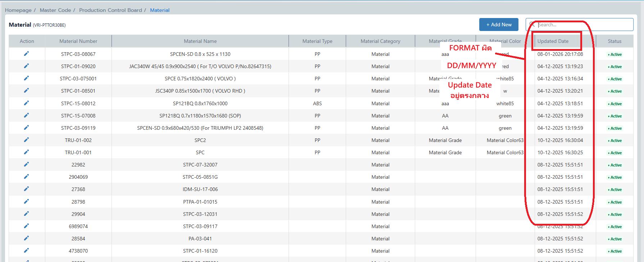Open edit pencil for material 4738070
This screenshot has height=262, width=644.
pos(26,250)
